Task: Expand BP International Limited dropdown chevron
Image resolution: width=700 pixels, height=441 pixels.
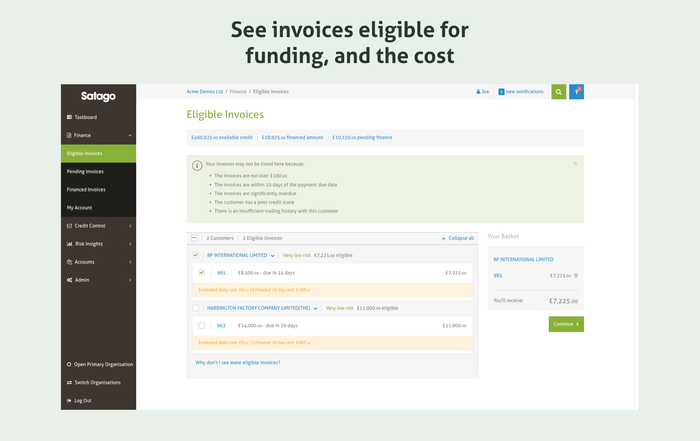Action: 272,256
